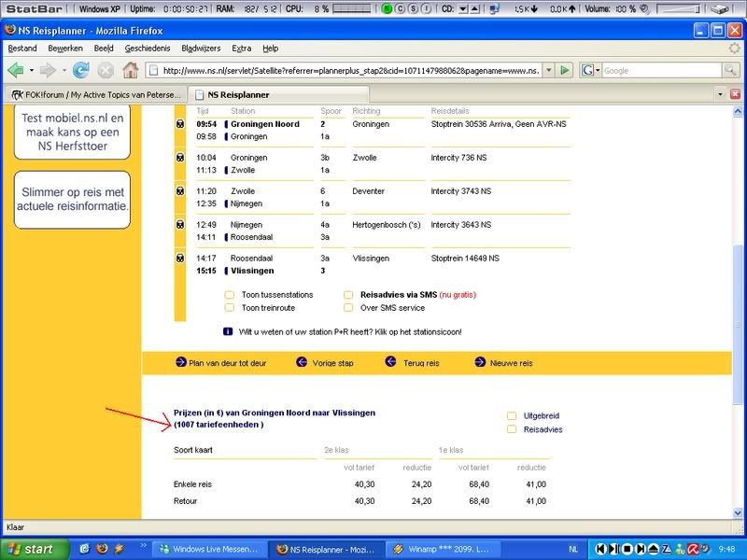Click the drive icon at StatBar's right end
Screen dimensions: 747x560
(720, 8)
